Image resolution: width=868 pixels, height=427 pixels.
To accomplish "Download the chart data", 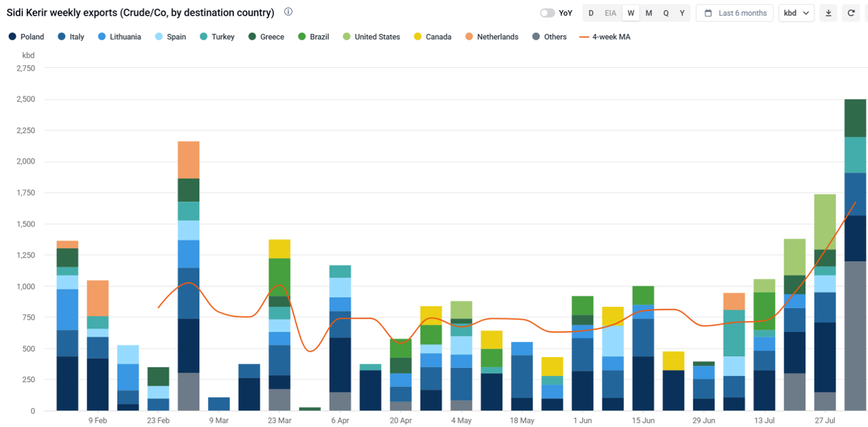I will point(828,13).
